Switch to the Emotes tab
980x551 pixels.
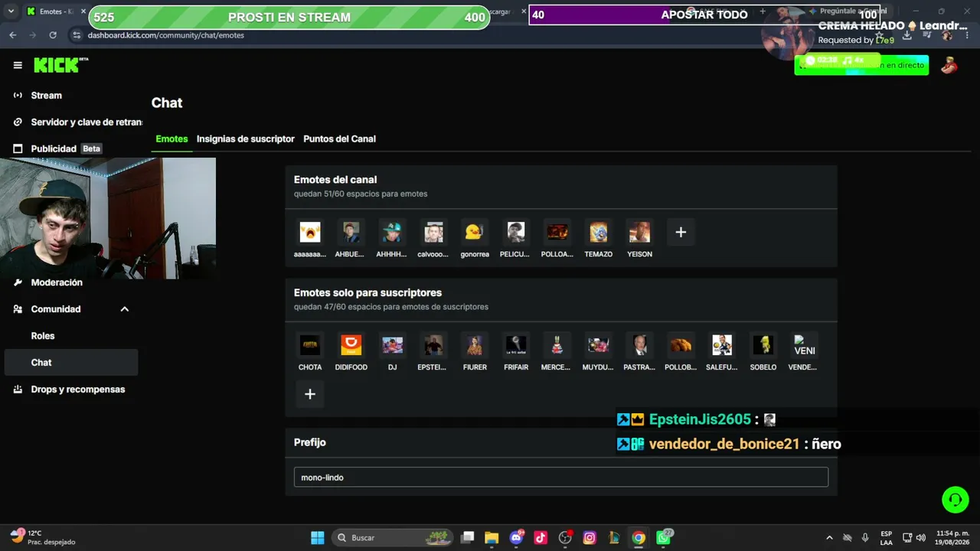coord(171,139)
